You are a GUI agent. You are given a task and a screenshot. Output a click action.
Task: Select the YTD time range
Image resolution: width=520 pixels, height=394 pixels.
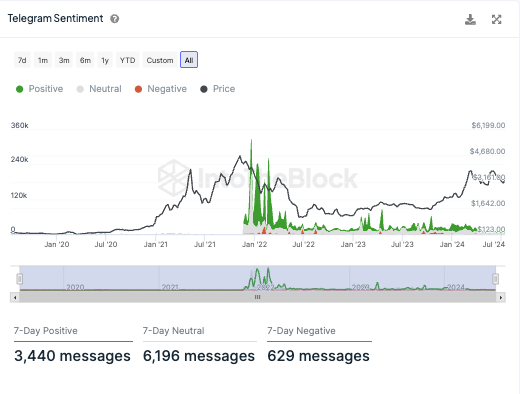128,60
